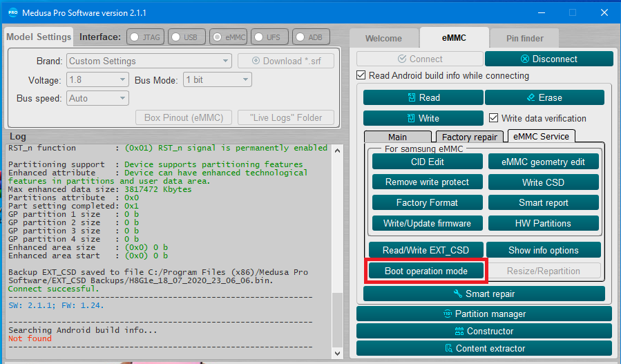This screenshot has width=621, height=364.
Task: Switch to the Welcome tab
Action: [383, 39]
